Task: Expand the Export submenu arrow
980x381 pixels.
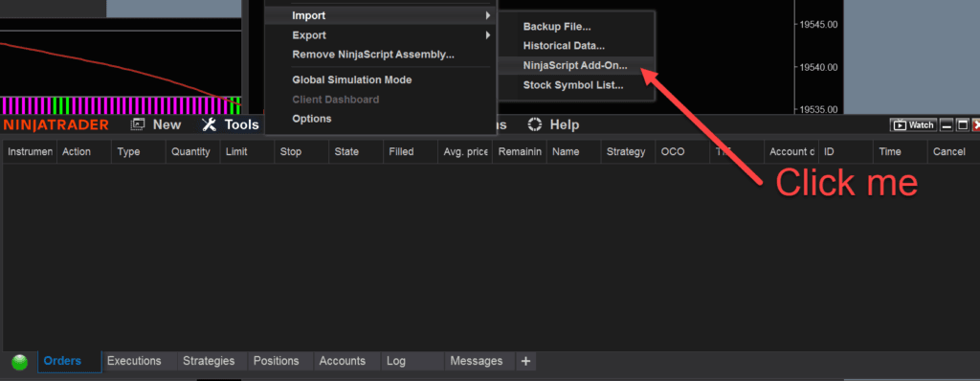Action: pyautogui.click(x=487, y=35)
